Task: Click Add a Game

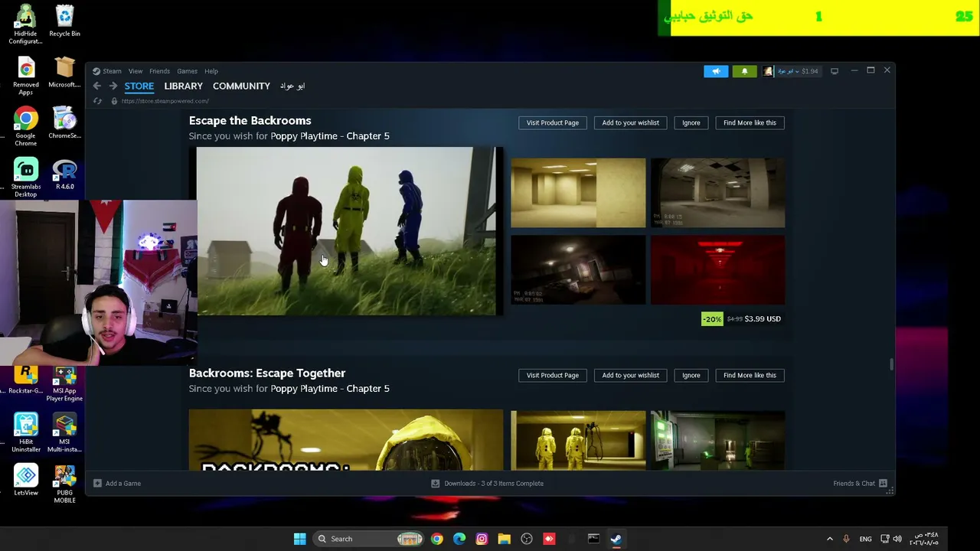Action: pos(117,484)
